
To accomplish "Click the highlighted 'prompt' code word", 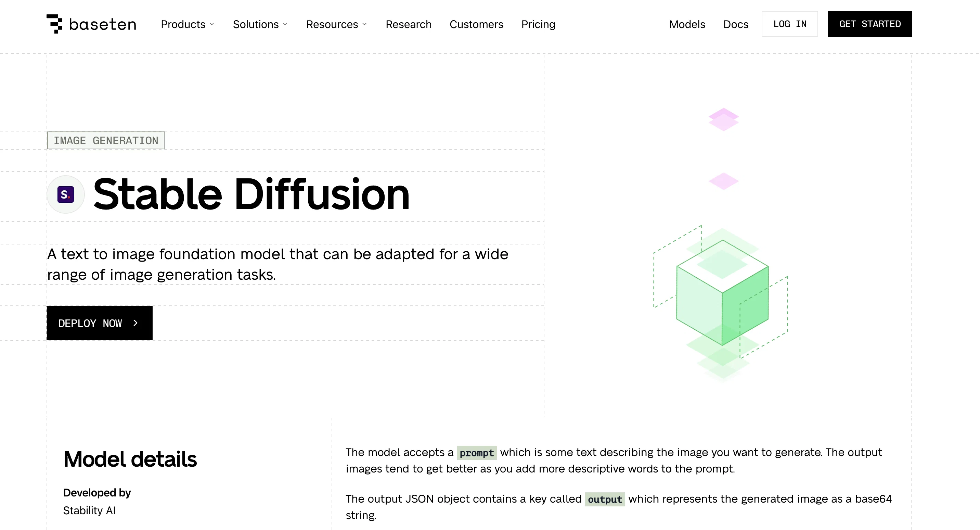I will [477, 453].
